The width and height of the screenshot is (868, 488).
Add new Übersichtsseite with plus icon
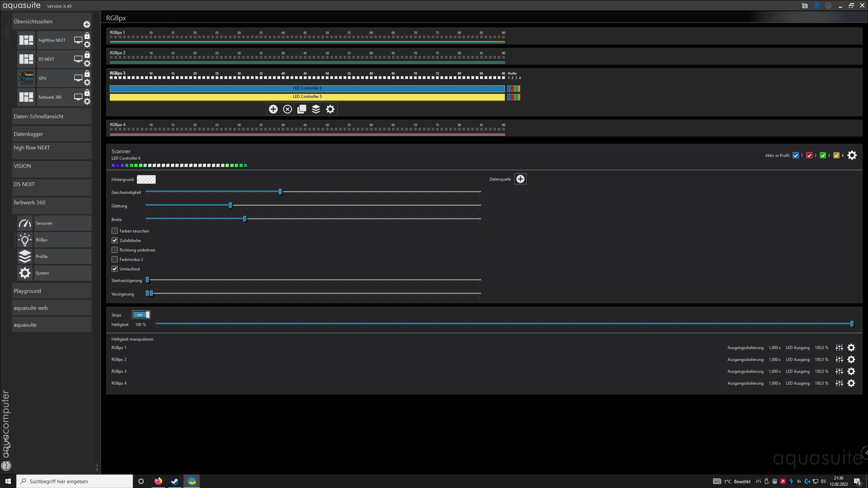coord(87,24)
